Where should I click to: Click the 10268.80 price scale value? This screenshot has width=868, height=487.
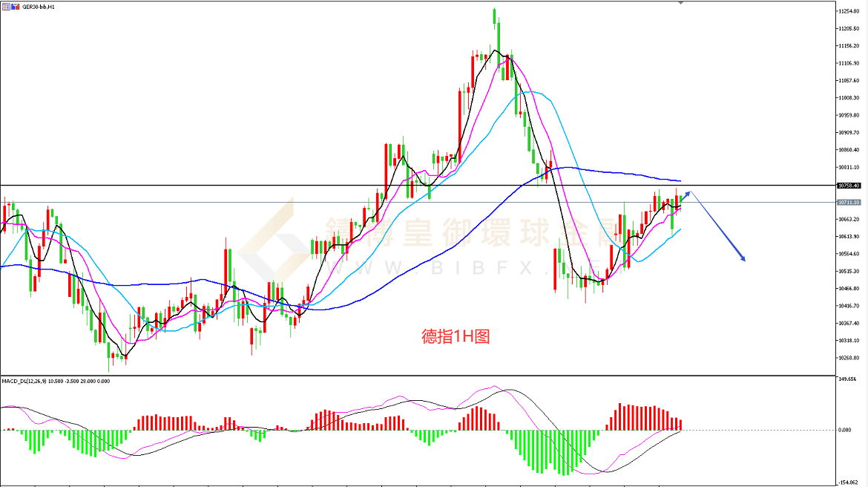(849, 358)
